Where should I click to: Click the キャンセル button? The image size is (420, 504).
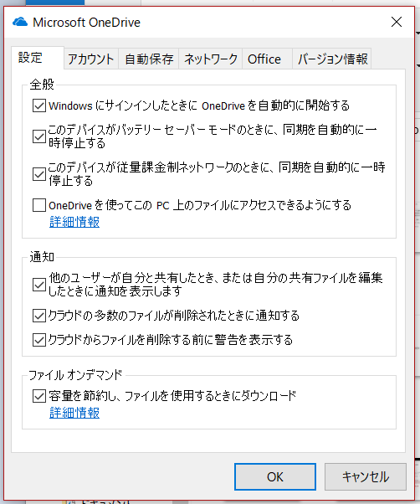click(x=366, y=476)
